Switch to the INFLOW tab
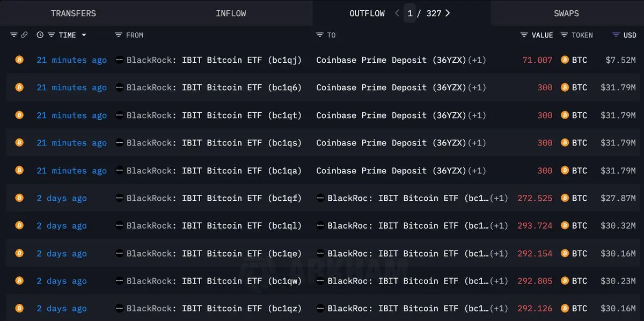The width and height of the screenshot is (644, 321). pos(231,13)
